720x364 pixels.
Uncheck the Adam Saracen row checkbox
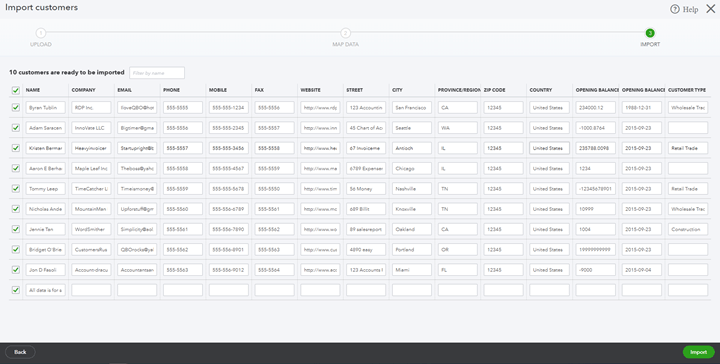click(16, 128)
